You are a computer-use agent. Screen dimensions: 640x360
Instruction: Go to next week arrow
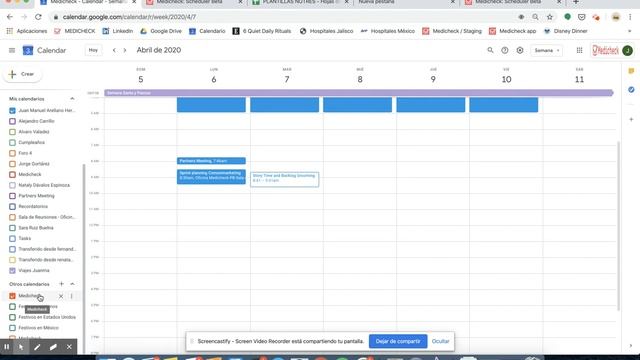coord(125,50)
